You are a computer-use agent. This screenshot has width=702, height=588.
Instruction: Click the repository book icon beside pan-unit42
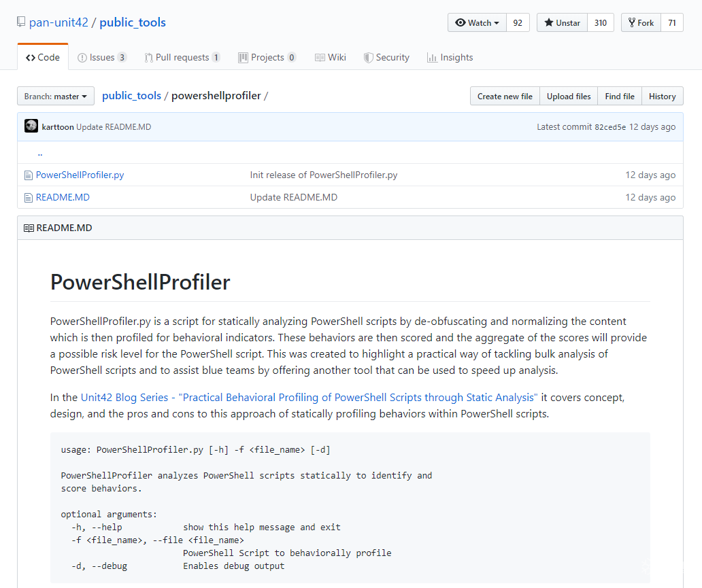21,22
